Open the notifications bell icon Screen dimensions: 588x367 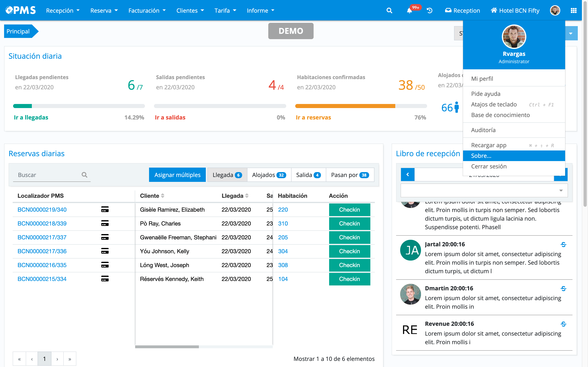[x=409, y=11]
